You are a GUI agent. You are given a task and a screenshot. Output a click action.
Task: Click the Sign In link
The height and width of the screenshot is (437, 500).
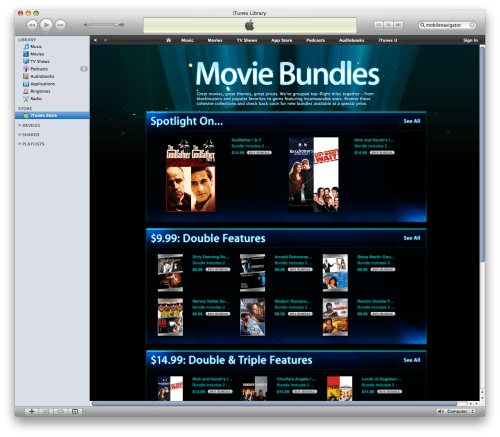coord(470,40)
